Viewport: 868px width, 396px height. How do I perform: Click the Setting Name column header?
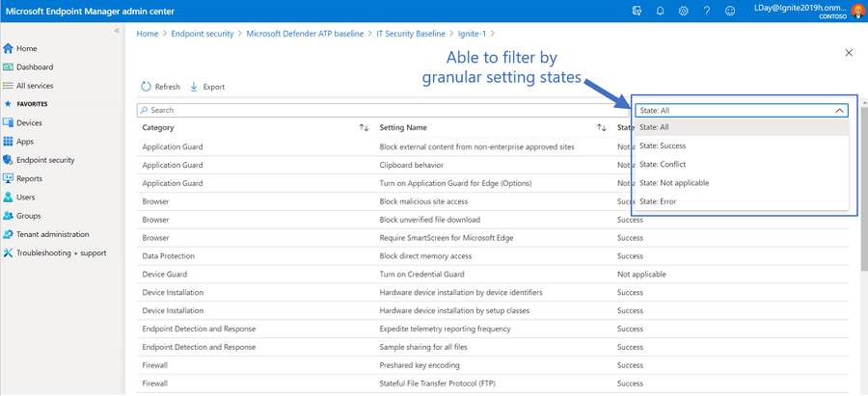(403, 128)
